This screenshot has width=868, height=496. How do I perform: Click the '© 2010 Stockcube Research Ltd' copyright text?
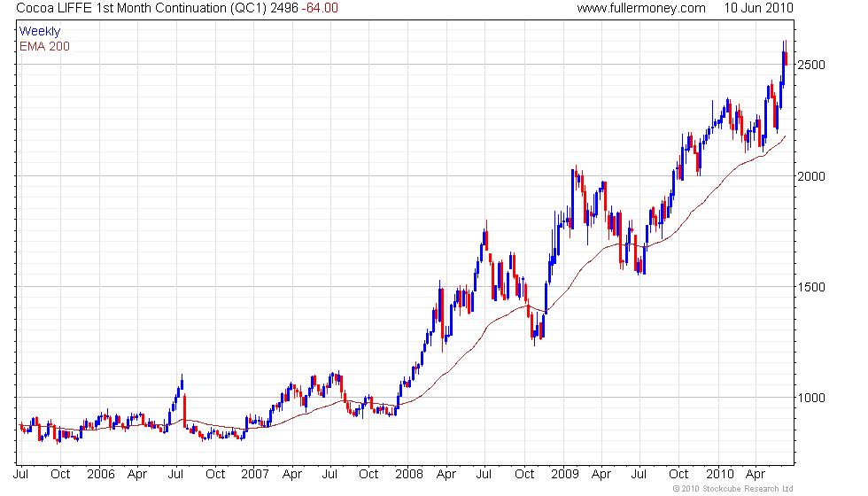click(733, 489)
